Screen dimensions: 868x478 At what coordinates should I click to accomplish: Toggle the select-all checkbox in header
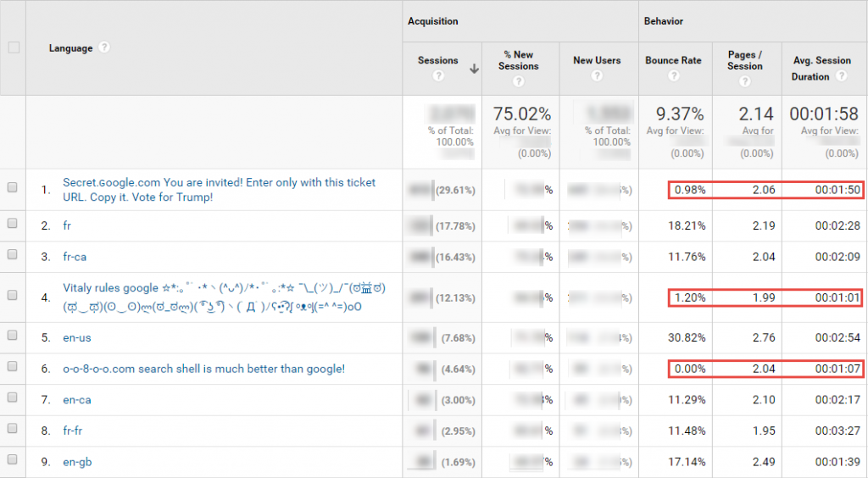[13, 47]
